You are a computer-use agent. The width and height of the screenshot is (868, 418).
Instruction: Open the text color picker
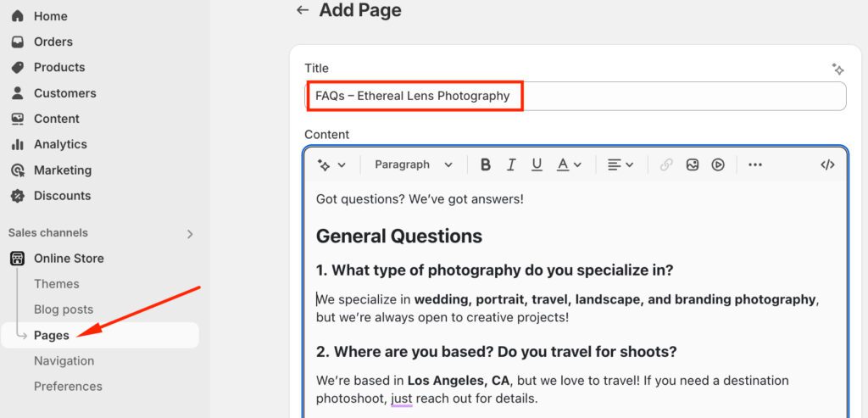click(568, 164)
